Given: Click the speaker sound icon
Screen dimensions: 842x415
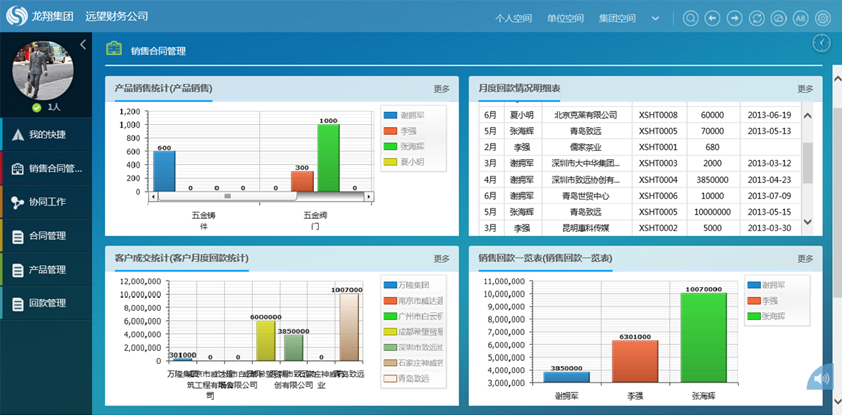Looking at the screenshot, I should pos(822,379).
